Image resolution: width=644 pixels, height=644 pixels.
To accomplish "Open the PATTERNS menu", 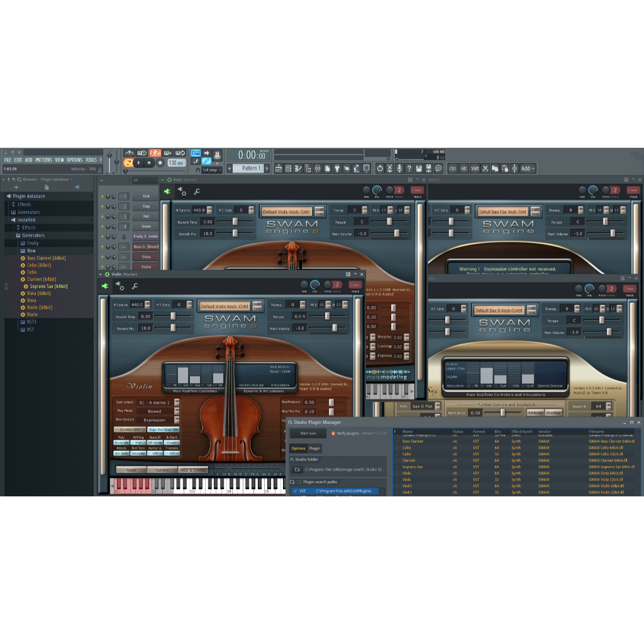I will point(44,160).
